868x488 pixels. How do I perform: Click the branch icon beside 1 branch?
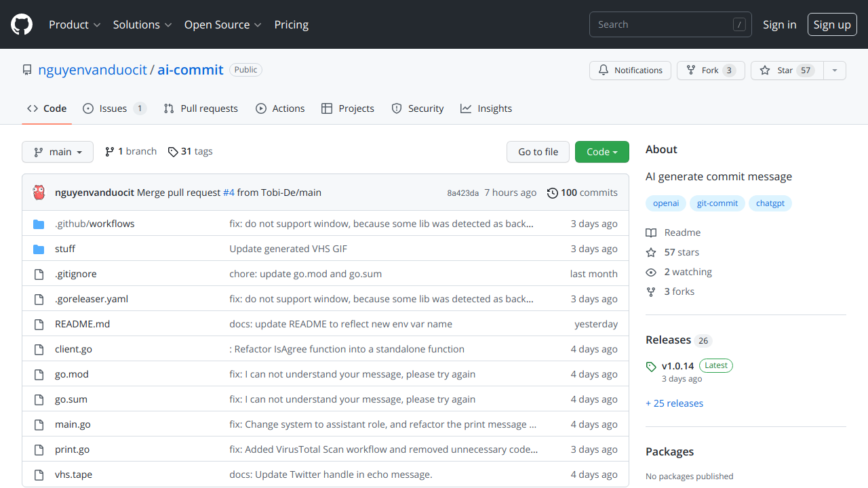click(110, 152)
